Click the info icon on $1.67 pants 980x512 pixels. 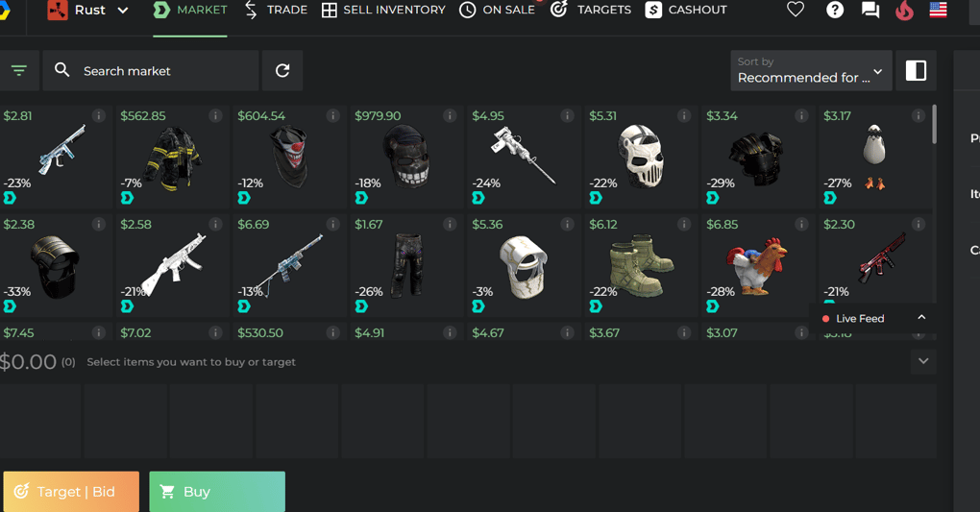coord(450,224)
